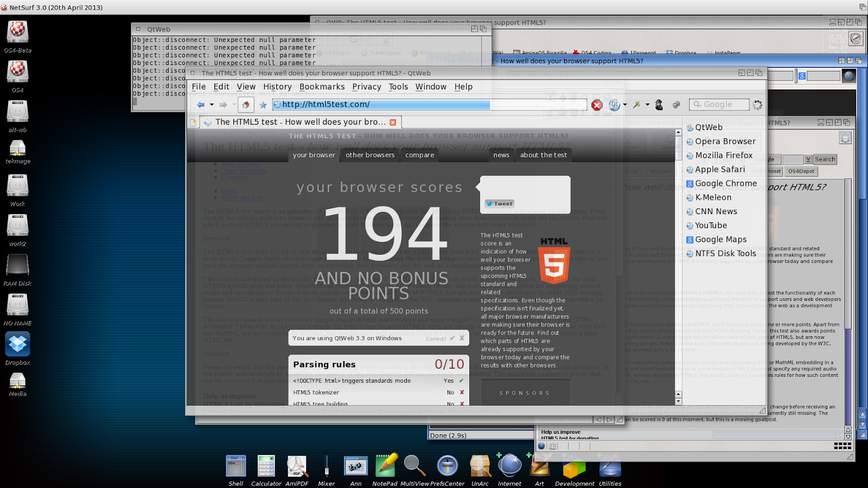Viewport: 868px width, 488px height.
Task: Open the Window menu in QtWeb
Action: 431,87
